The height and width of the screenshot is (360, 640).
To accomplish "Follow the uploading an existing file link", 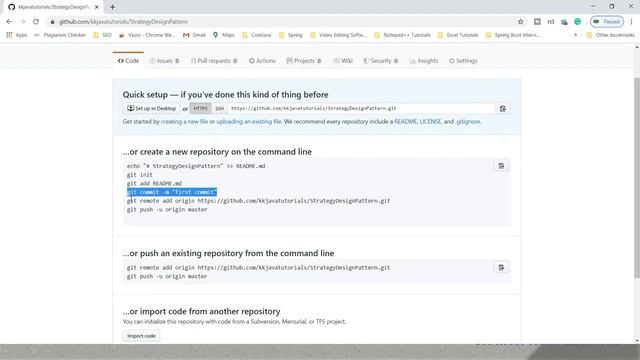I will point(249,122).
